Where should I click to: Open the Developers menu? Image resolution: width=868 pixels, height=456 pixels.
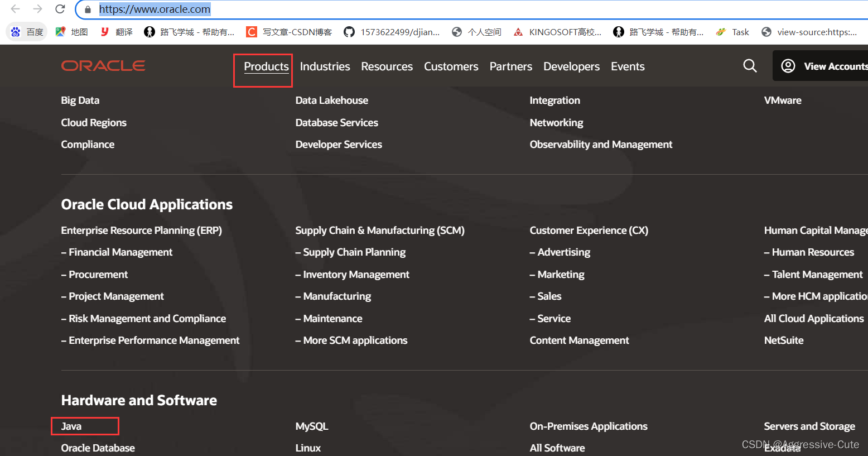(571, 66)
